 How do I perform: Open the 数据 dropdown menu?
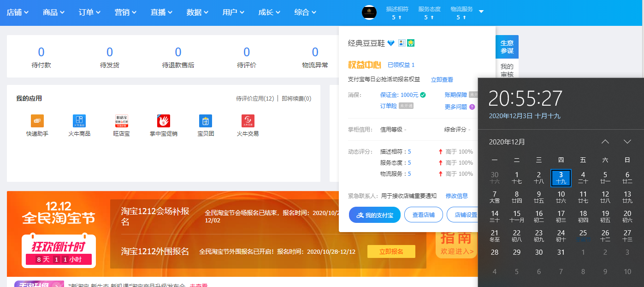(x=198, y=12)
